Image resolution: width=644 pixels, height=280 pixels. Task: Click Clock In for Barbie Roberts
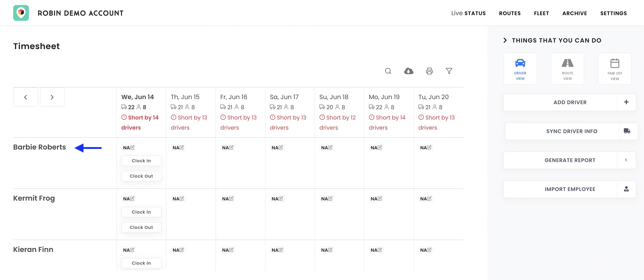[x=141, y=161]
